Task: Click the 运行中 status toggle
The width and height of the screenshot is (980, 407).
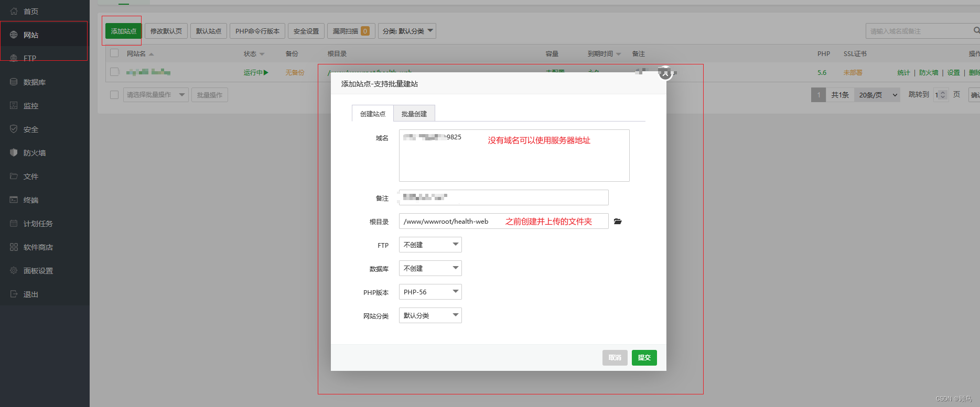Action: (x=256, y=73)
